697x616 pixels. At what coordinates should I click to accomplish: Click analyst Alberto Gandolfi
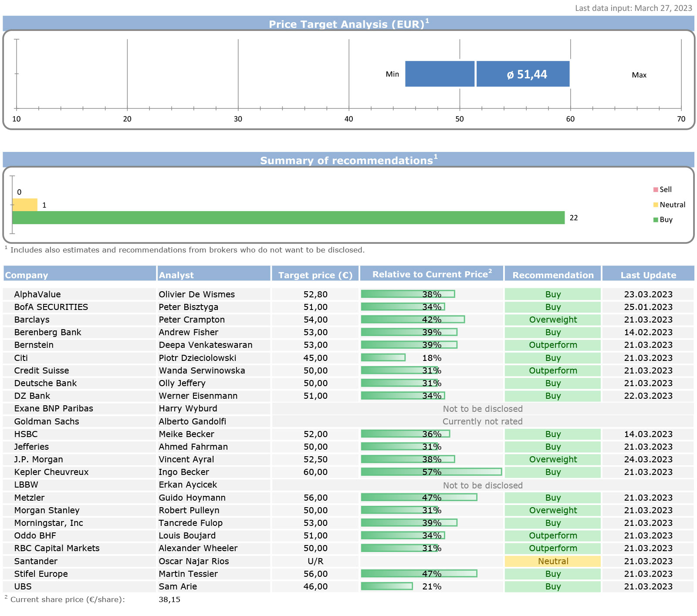pyautogui.click(x=192, y=421)
